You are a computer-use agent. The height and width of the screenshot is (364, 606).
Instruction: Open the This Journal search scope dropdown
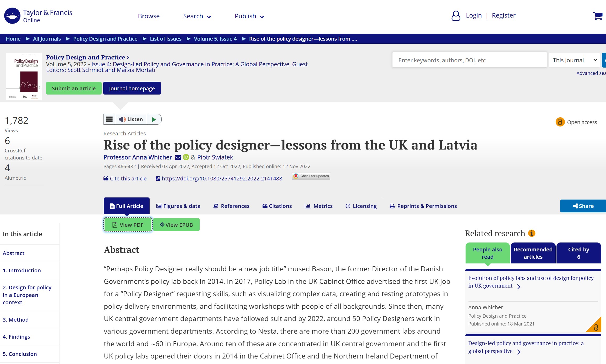[x=574, y=60]
